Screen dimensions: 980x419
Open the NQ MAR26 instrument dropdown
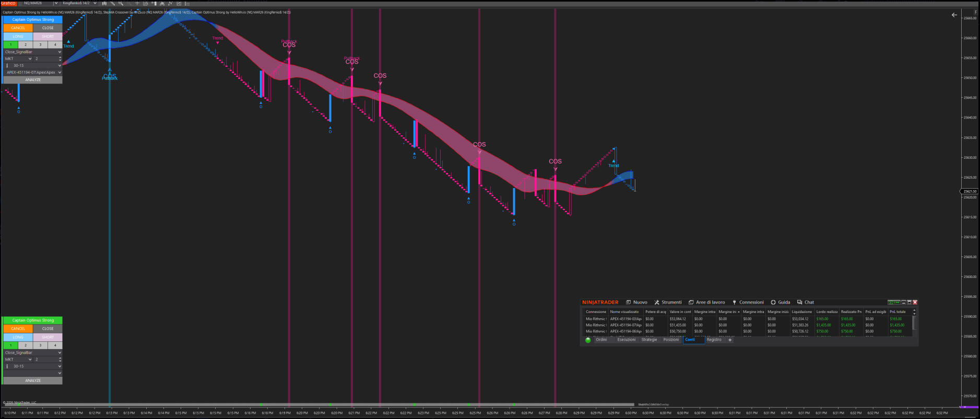pos(56,3)
